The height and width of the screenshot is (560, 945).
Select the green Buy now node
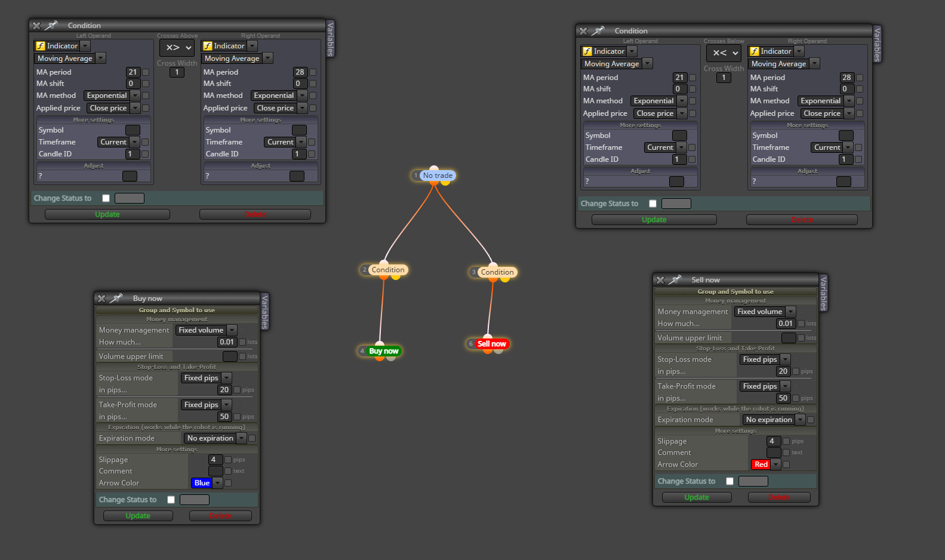coord(383,351)
